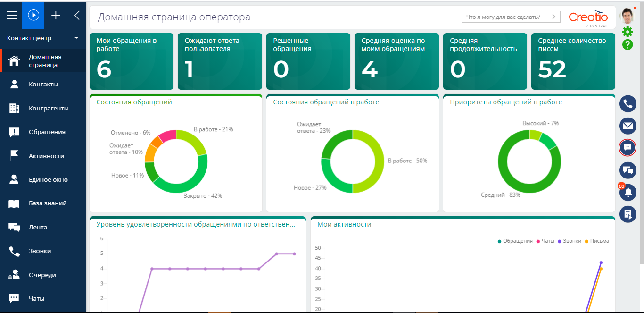Collapse the left sidebar with the arrow
The image size is (644, 313).
[x=77, y=15]
